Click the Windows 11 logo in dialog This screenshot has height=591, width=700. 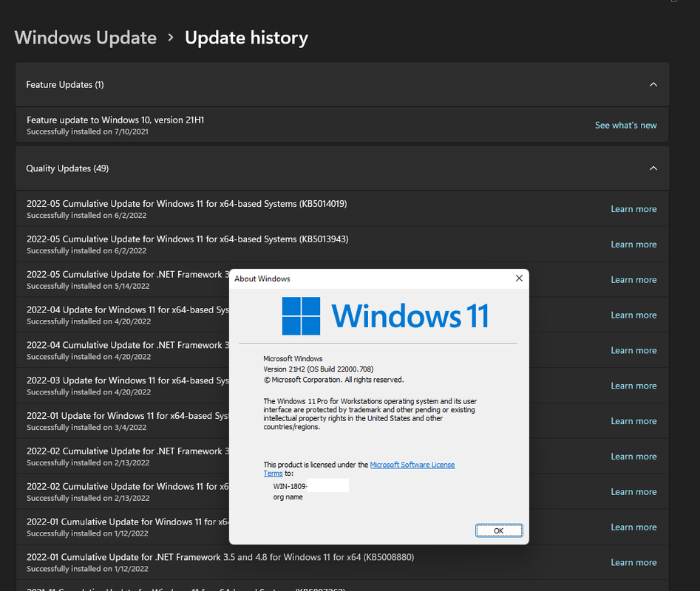[x=386, y=315]
